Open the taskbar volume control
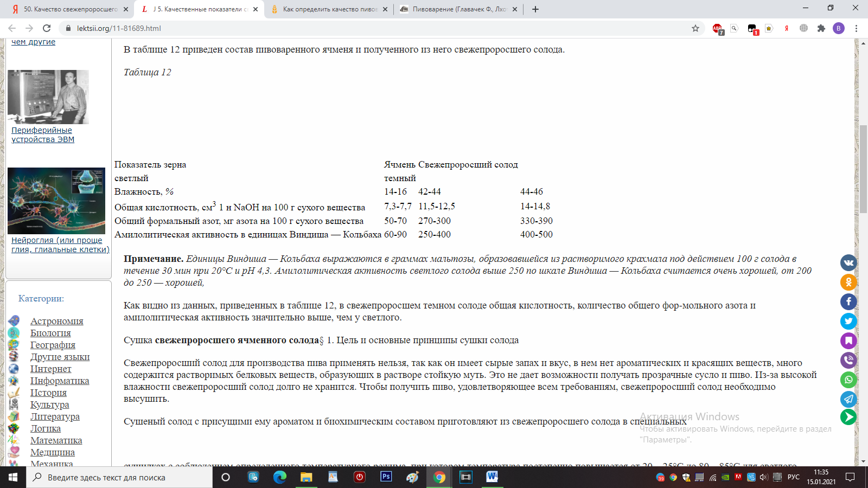Image resolution: width=868 pixels, height=488 pixels. [x=764, y=477]
